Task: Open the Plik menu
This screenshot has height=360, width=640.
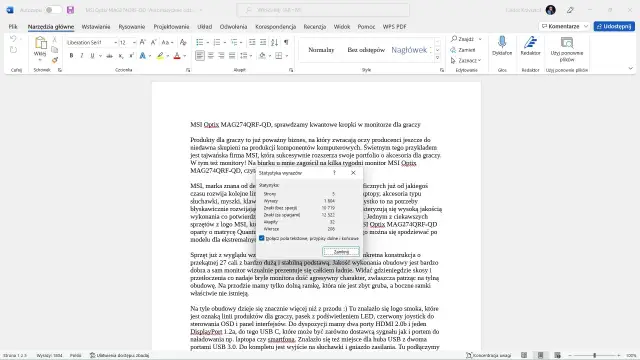Action: pos(13,27)
